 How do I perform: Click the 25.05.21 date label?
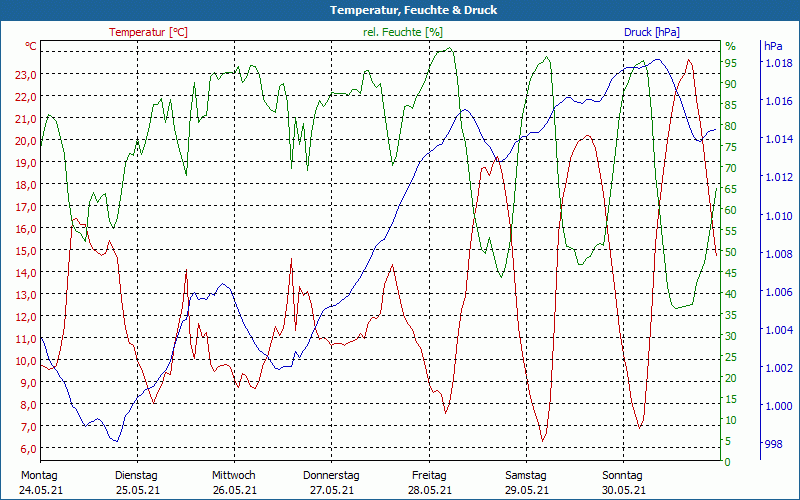[x=138, y=490]
